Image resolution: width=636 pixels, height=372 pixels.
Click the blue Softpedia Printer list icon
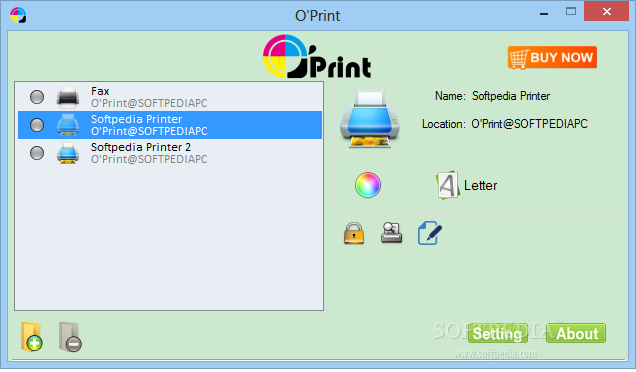tap(68, 125)
